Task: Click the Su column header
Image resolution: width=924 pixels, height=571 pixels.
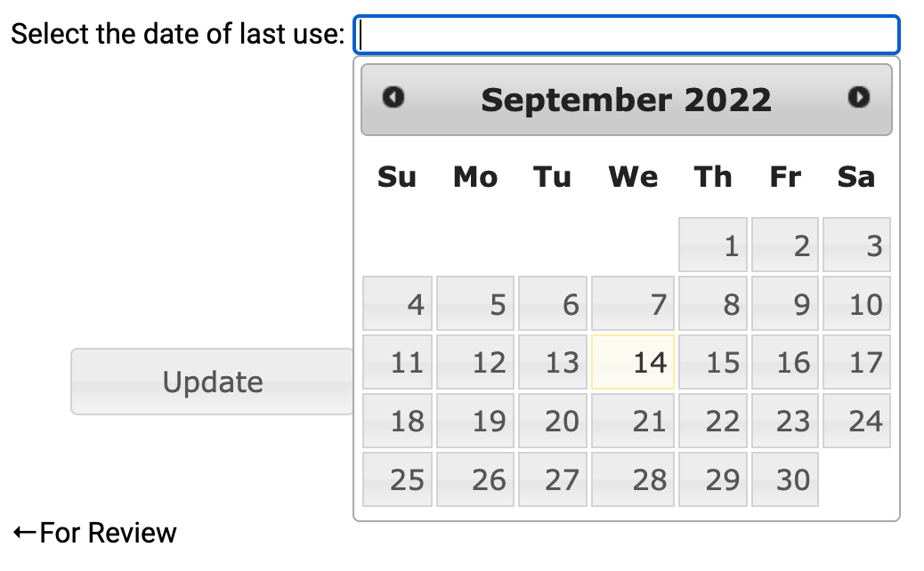Action: click(x=397, y=177)
